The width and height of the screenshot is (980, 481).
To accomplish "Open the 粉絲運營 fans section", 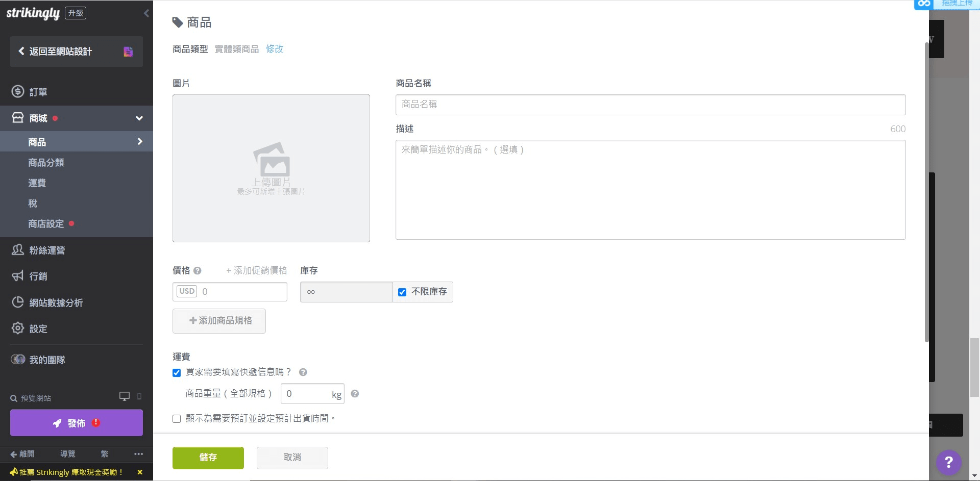I will point(48,249).
